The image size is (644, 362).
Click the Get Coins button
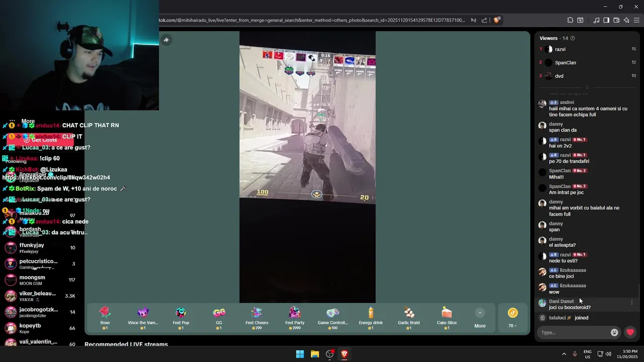[40, 140]
